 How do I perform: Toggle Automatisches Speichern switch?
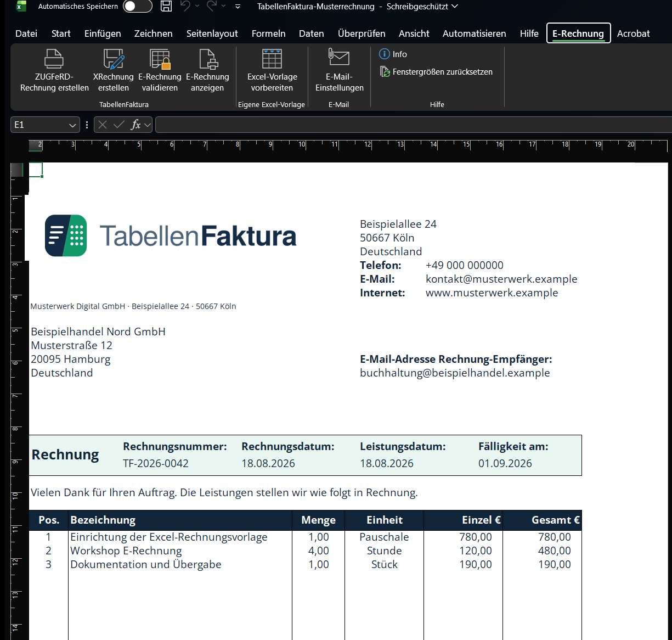[137, 6]
